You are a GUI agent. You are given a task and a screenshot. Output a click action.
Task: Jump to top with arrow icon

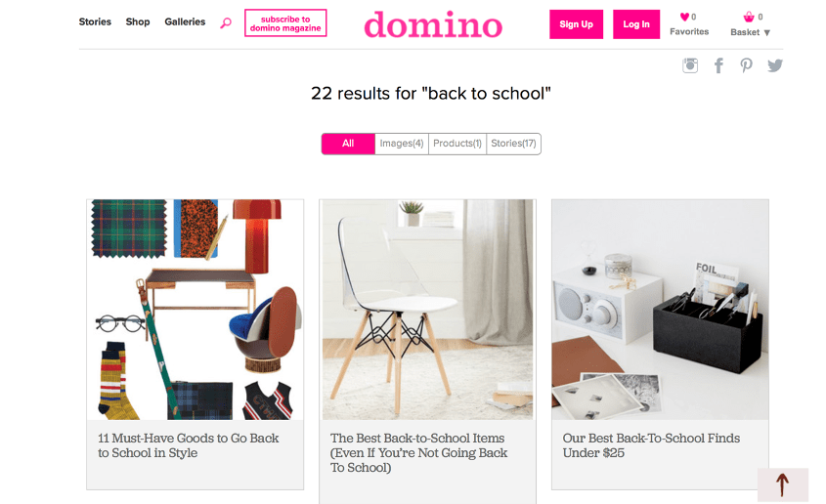tap(783, 484)
